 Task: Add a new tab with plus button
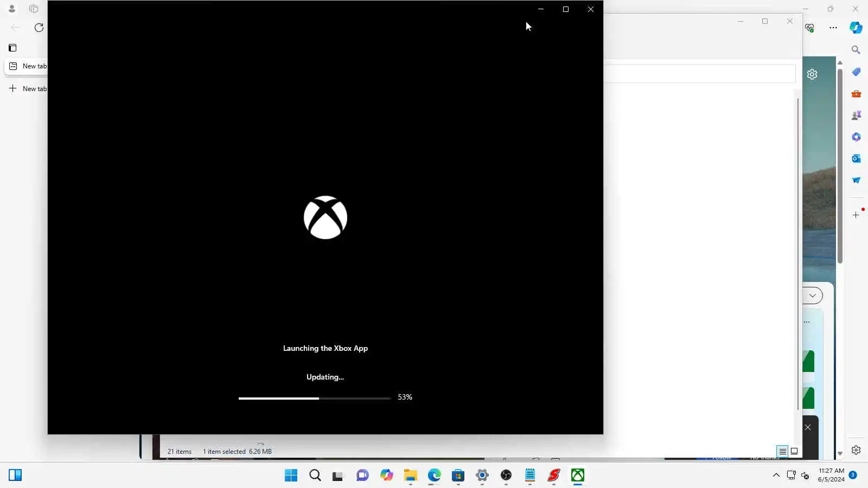[x=13, y=88]
